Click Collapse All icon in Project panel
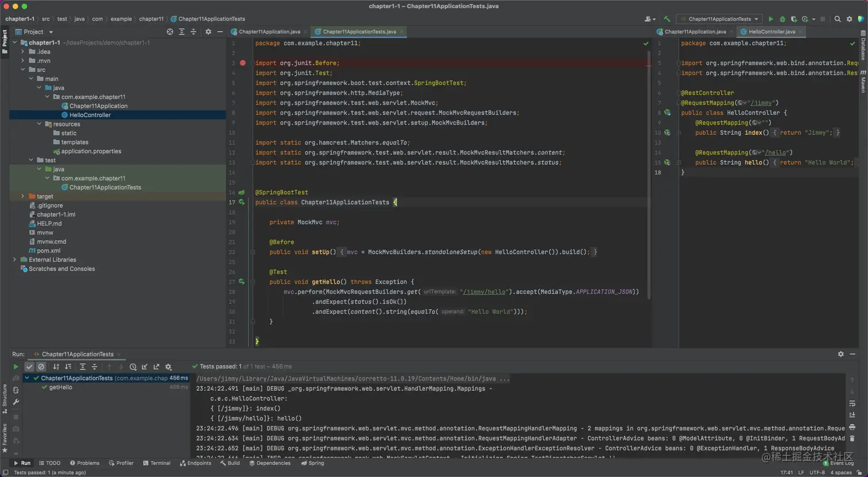 [x=193, y=32]
